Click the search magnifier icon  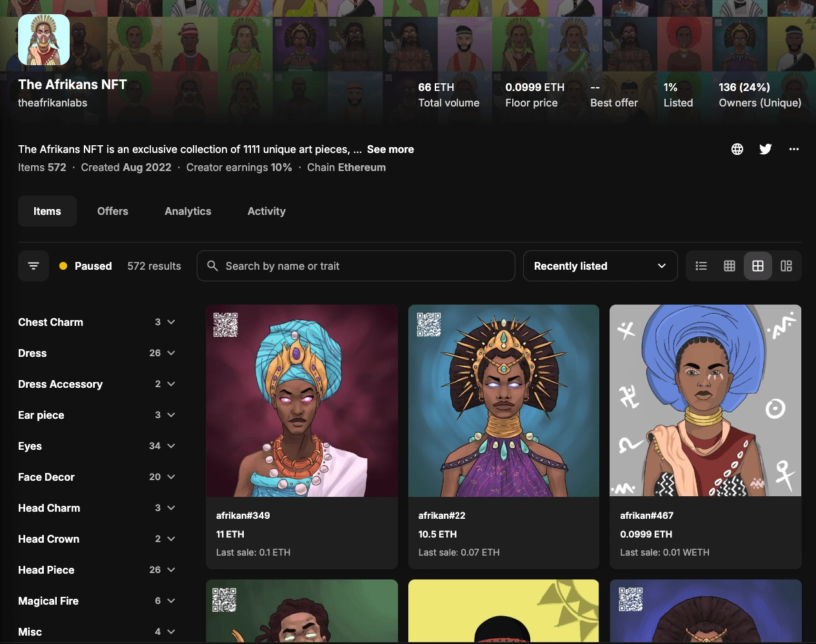[x=212, y=266]
